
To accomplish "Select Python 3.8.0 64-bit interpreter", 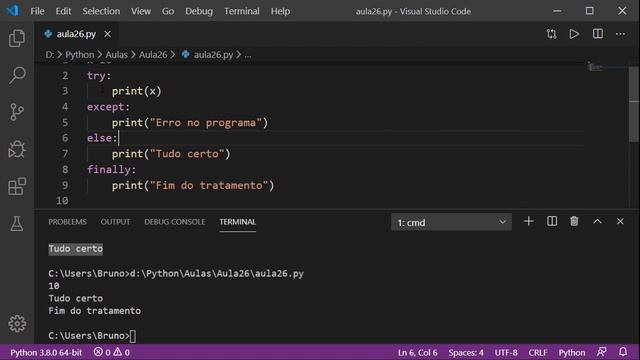I will click(46, 352).
